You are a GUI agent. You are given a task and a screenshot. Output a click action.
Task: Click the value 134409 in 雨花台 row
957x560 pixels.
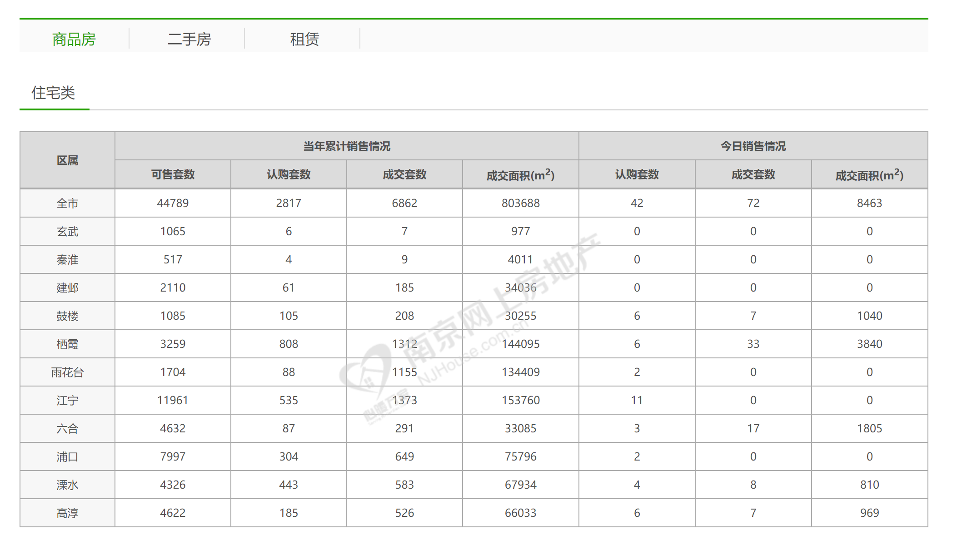[x=521, y=372]
